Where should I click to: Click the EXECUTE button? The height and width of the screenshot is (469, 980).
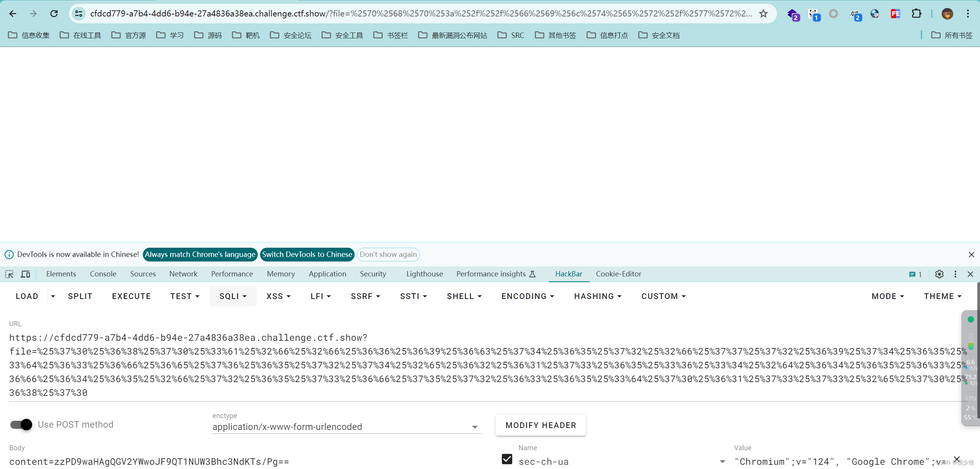click(131, 296)
